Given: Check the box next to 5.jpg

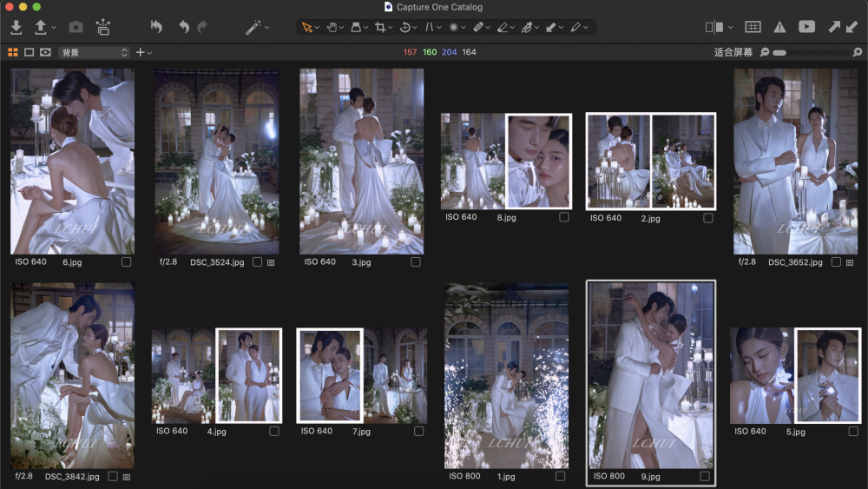Looking at the screenshot, I should [x=852, y=431].
